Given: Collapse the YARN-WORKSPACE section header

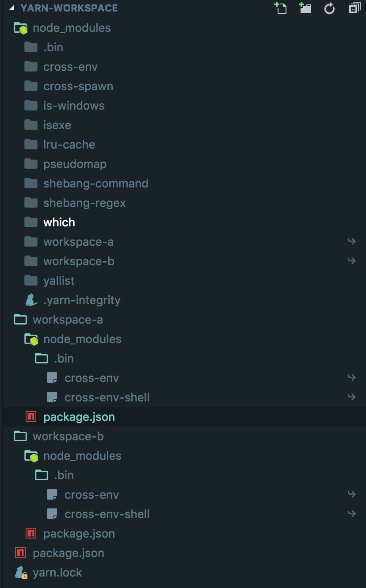Looking at the screenshot, I should coord(12,8).
